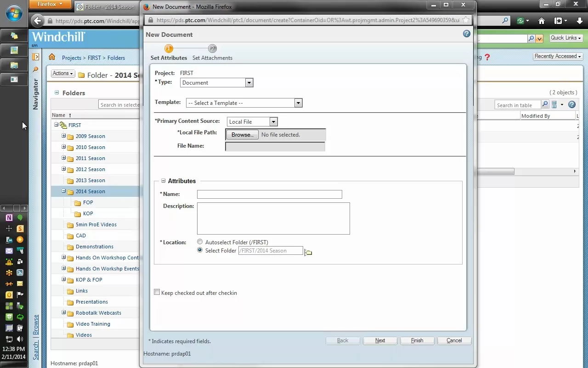Click the folder picker icon beside the Select Folder field
588x368 pixels.
308,252
